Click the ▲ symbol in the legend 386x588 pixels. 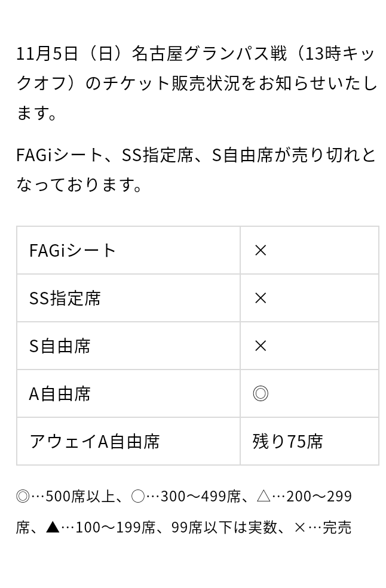[x=53, y=528]
